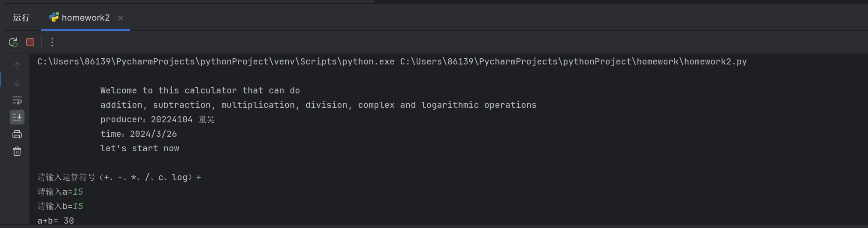
Task: Click the result line a+b= 30
Action: pos(56,221)
